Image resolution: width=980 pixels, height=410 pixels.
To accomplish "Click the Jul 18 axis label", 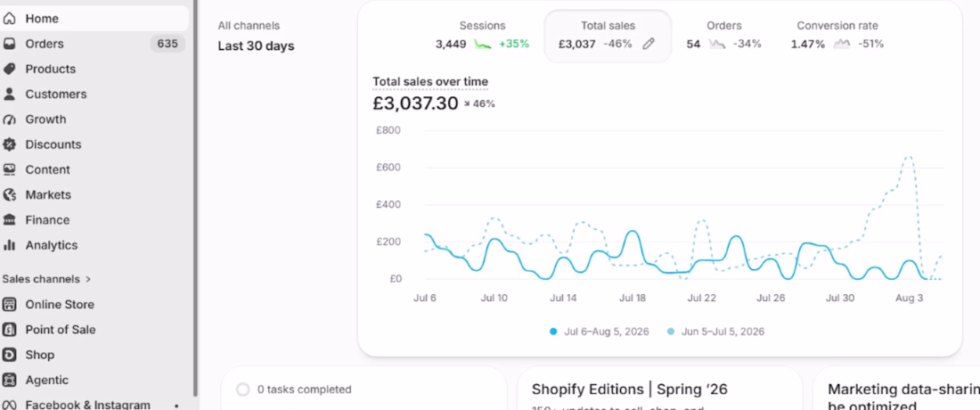I will (x=633, y=298).
